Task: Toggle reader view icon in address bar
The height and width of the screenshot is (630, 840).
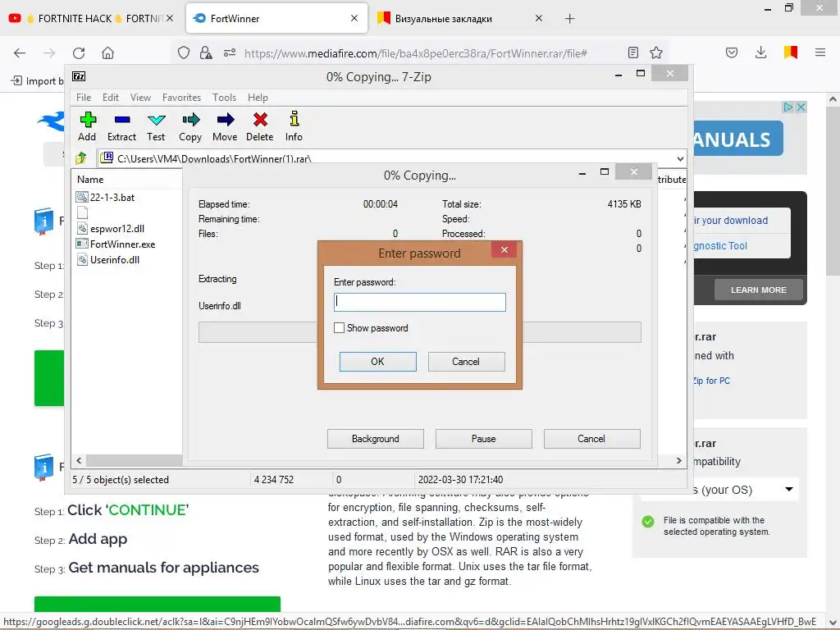Action: coord(633,52)
